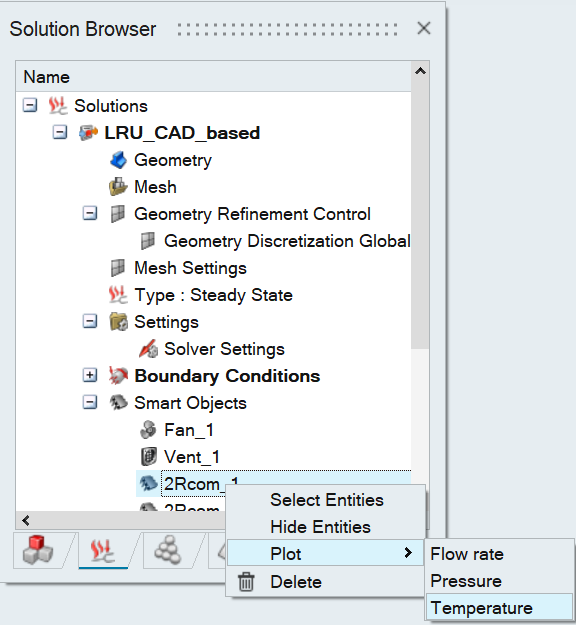The width and height of the screenshot is (576, 625).
Task: Click the scrollbar up arrow
Action: pos(421,71)
